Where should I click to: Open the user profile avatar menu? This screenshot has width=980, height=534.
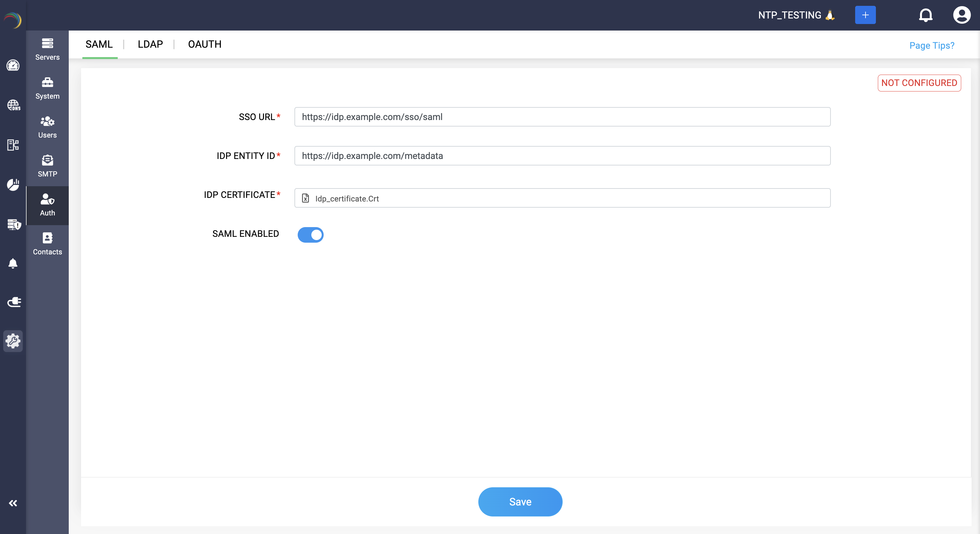tap(962, 15)
